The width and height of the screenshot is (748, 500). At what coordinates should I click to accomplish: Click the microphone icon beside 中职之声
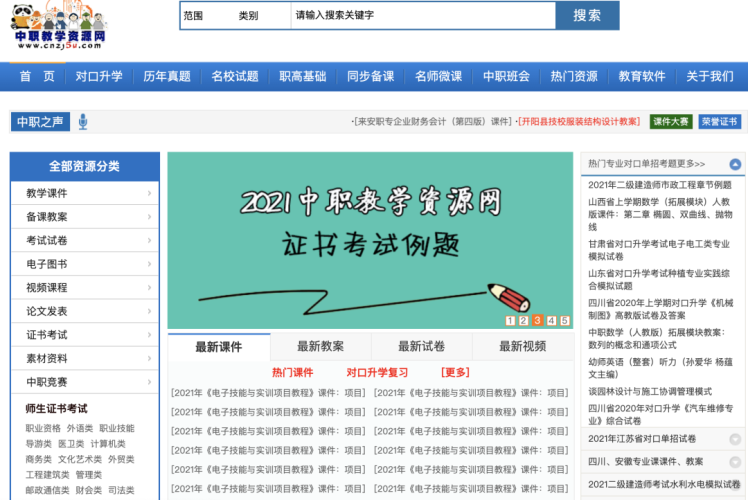[83, 122]
